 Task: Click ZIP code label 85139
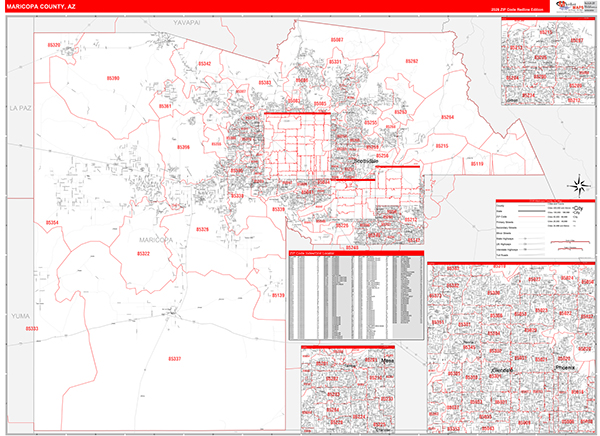coord(279,296)
